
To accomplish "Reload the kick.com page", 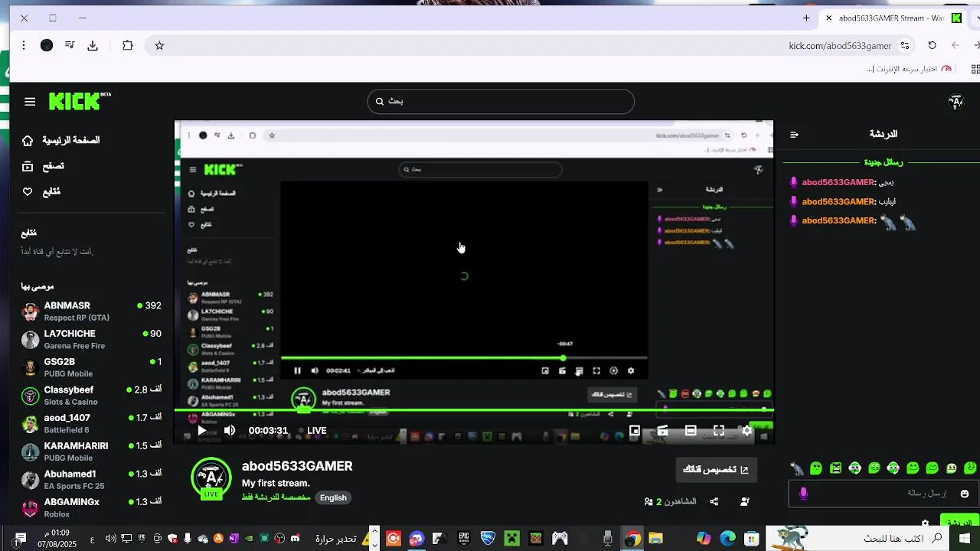I will click(x=932, y=45).
